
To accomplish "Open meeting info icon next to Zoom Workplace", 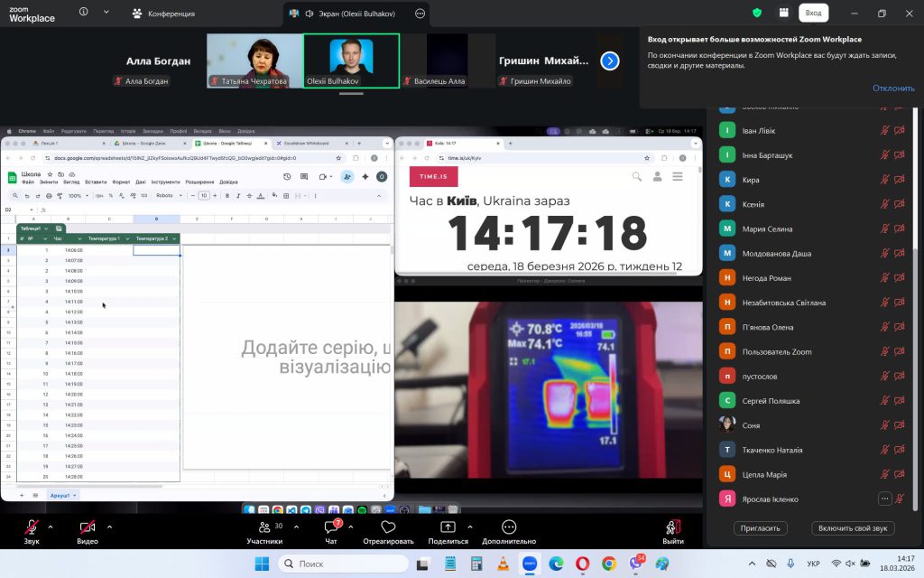I will pyautogui.click(x=84, y=12).
